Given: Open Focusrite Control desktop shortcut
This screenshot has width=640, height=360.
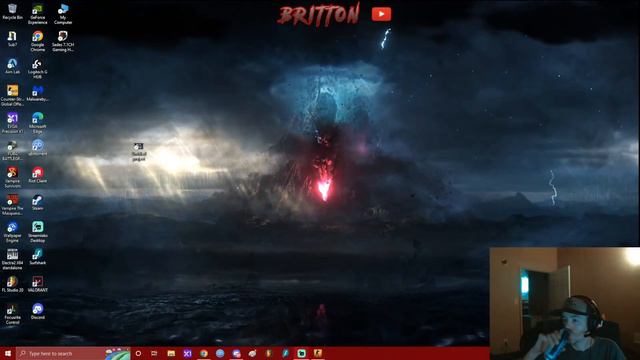Looking at the screenshot, I should pos(12,314).
